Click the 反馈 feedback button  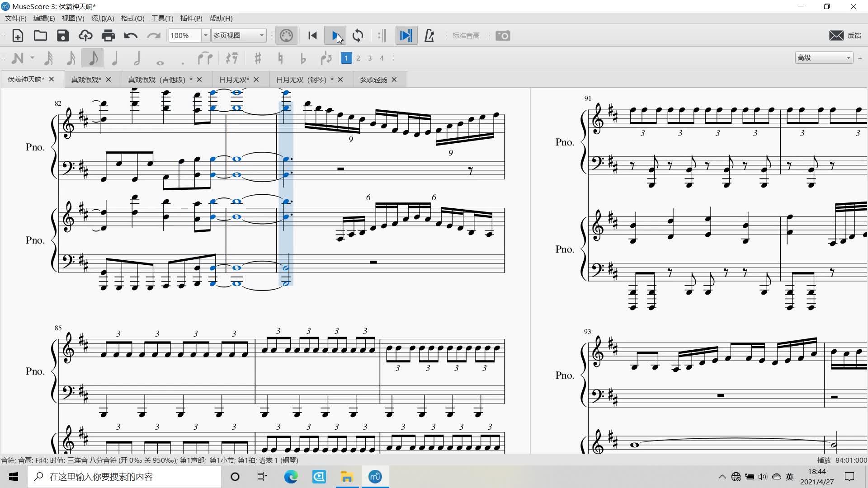pyautogui.click(x=845, y=36)
